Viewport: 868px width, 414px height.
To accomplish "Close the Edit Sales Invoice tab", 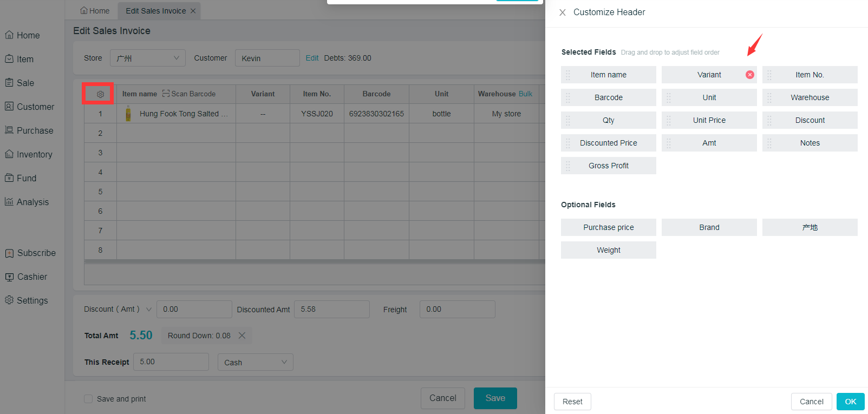I will pyautogui.click(x=193, y=11).
